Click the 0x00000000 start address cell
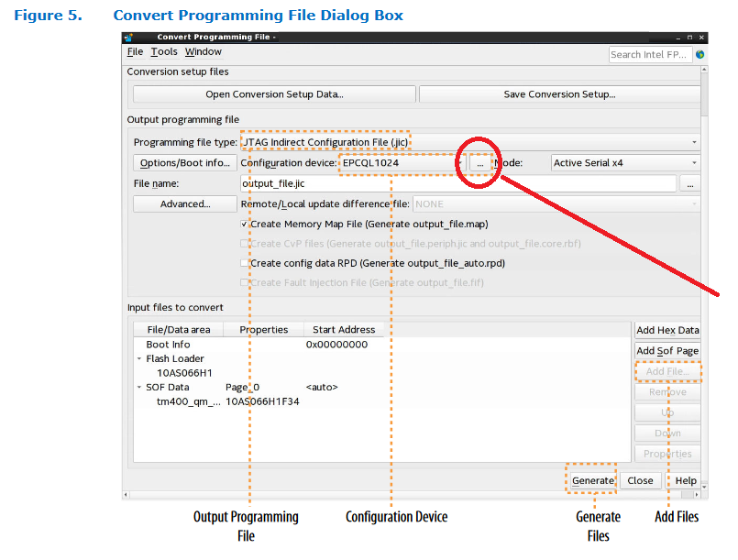Image resolution: width=738 pixels, height=560 pixels. 336,345
